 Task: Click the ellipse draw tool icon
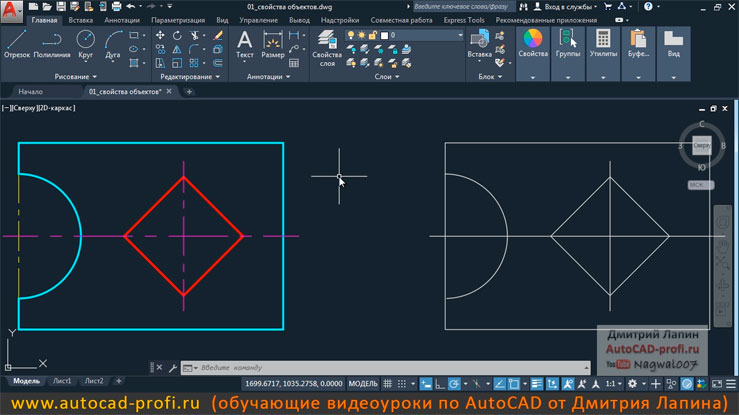coord(134,49)
